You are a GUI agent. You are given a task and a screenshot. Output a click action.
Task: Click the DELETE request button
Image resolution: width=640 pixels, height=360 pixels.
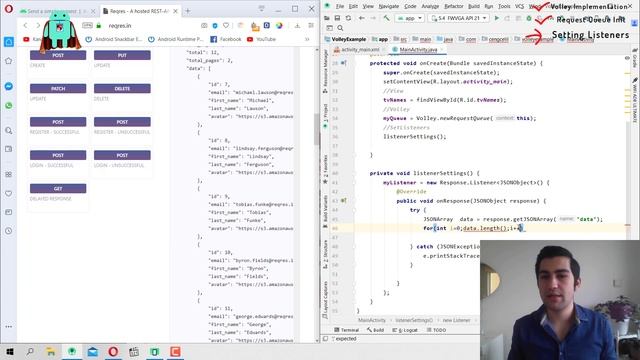tap(122, 89)
